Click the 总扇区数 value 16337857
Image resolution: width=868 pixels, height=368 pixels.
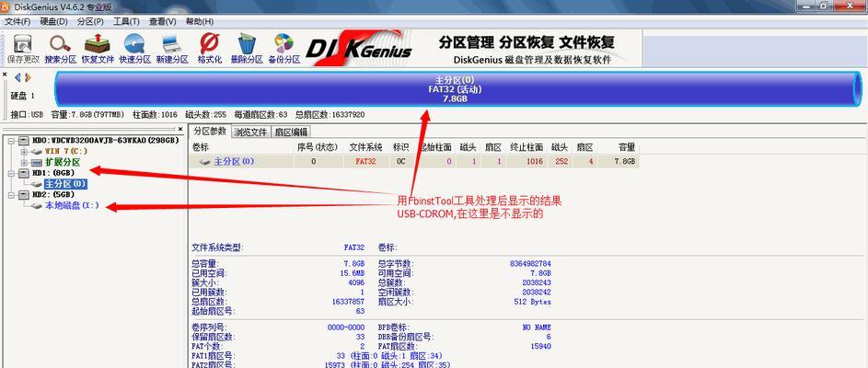coord(346,302)
